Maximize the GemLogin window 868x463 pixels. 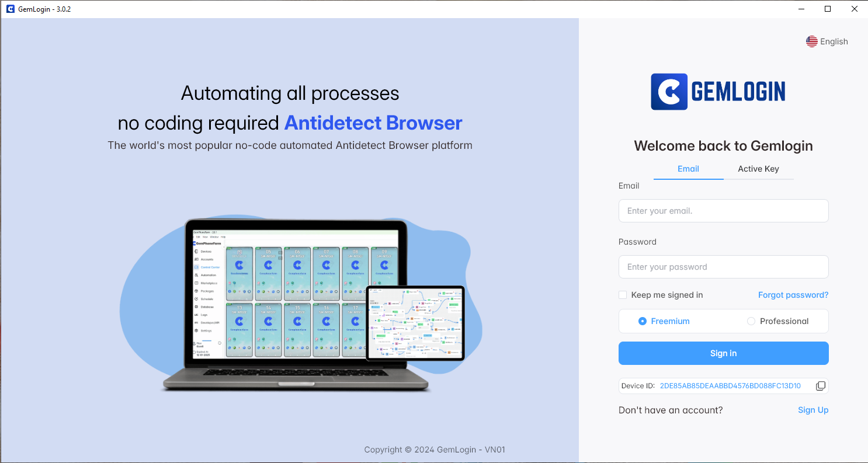[828, 9]
